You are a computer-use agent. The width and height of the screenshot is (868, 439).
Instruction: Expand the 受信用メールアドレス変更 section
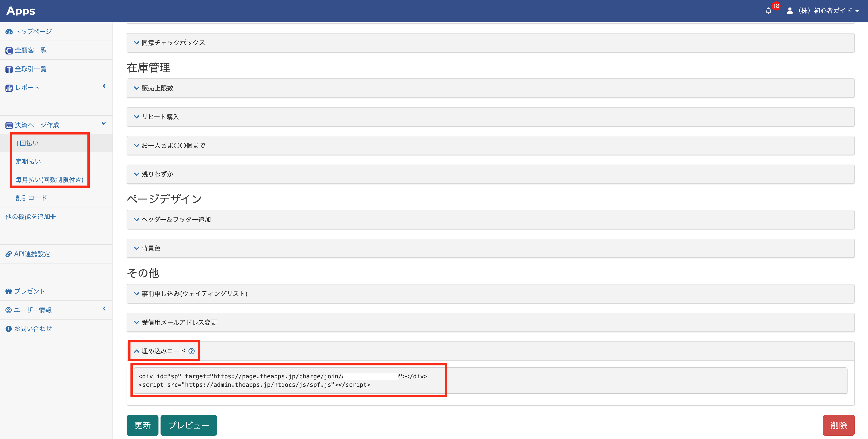point(490,323)
